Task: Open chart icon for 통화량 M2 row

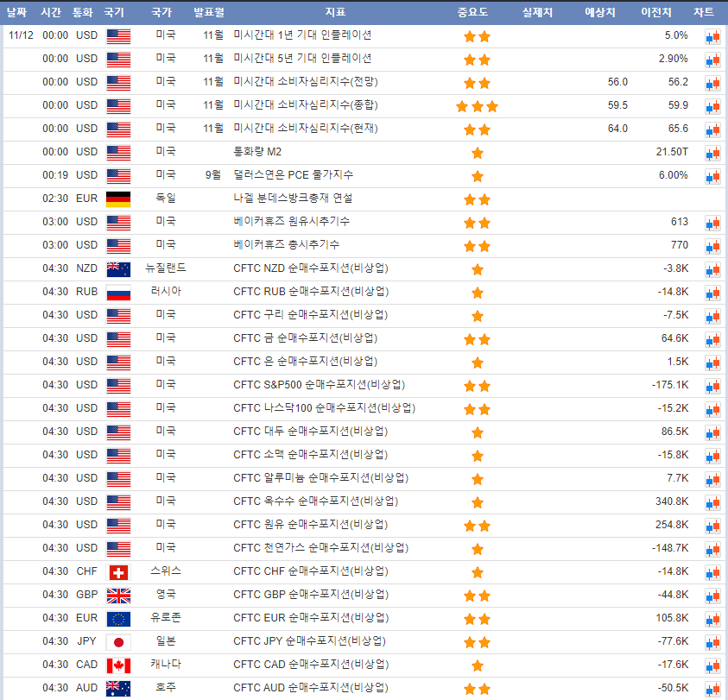Action: coord(712,153)
